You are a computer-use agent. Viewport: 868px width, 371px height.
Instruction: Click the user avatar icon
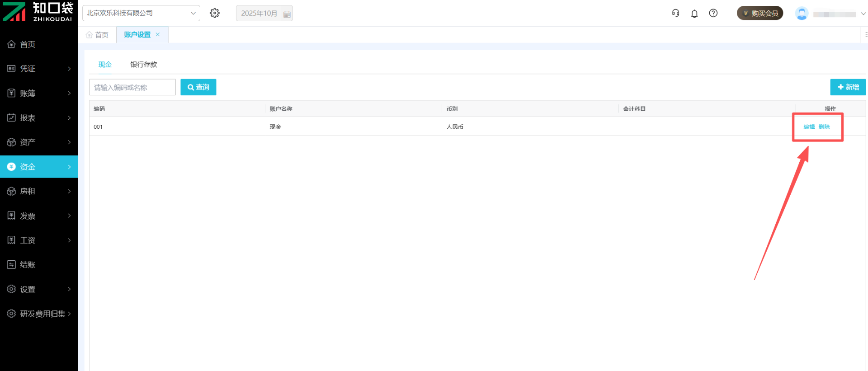point(802,14)
